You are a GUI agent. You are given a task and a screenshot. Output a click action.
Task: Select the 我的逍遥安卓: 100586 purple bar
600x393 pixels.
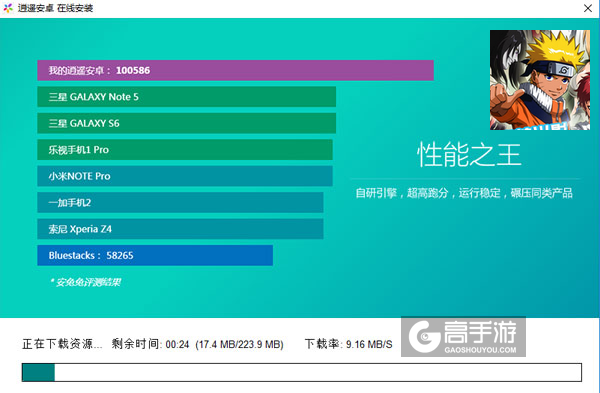click(x=235, y=70)
